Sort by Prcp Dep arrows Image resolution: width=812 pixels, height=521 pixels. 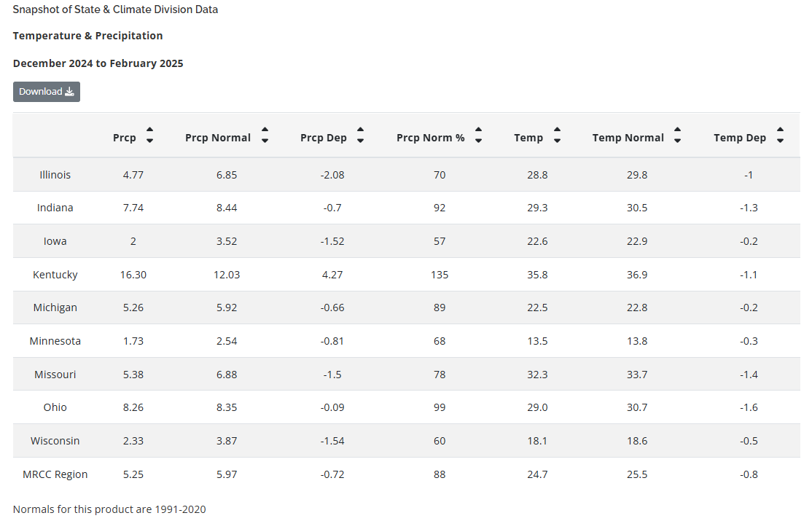[x=360, y=136]
